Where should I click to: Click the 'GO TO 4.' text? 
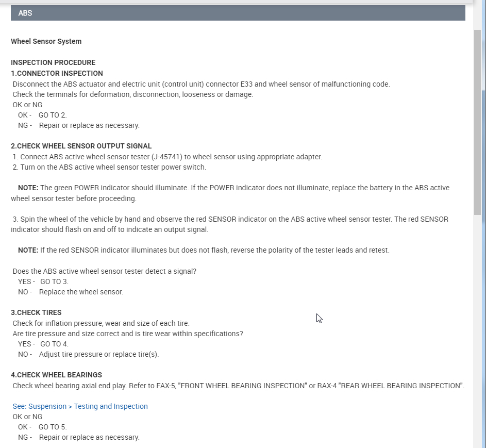(54, 344)
